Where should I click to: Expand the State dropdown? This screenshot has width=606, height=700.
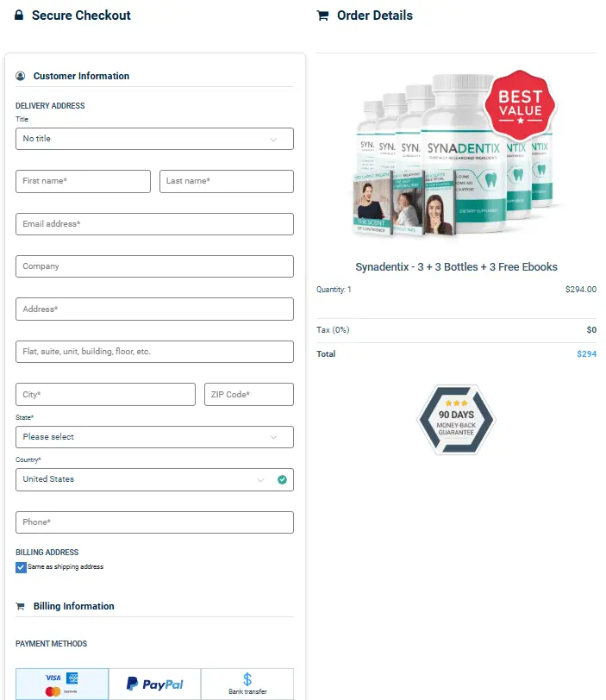[x=154, y=437]
